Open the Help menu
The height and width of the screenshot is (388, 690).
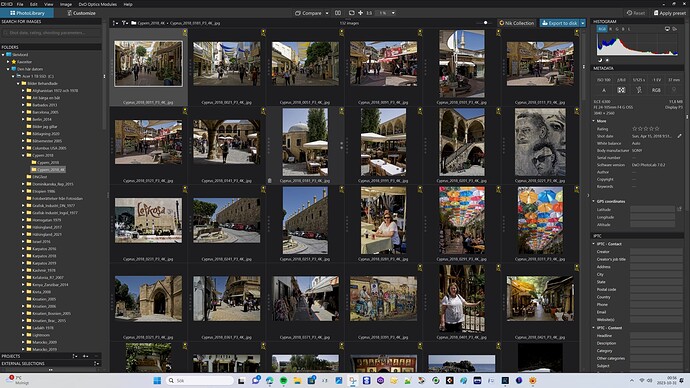coord(128,4)
